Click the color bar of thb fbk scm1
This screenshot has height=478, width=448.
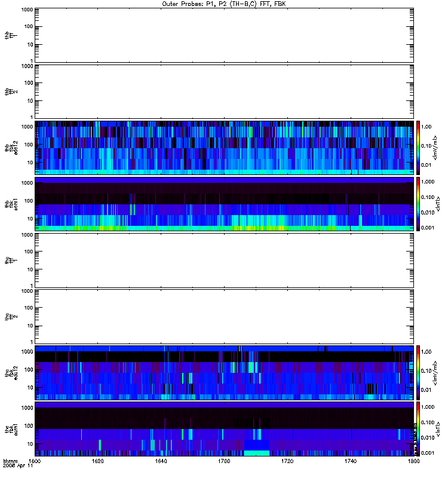pyautogui.click(x=418, y=204)
